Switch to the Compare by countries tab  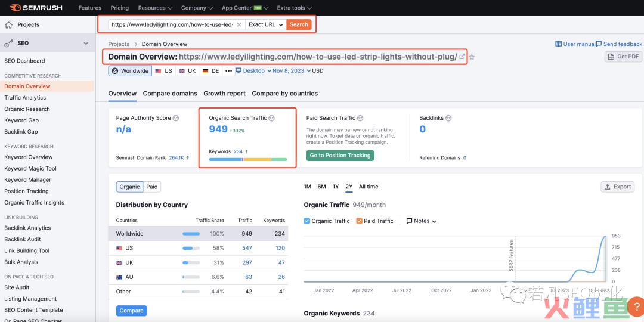pos(285,94)
